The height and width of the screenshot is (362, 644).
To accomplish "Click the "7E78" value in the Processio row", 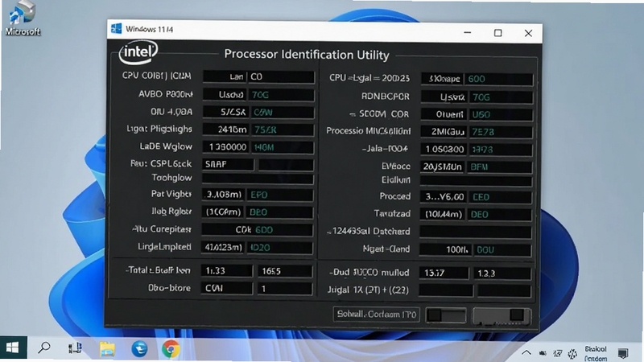I will (x=501, y=132).
